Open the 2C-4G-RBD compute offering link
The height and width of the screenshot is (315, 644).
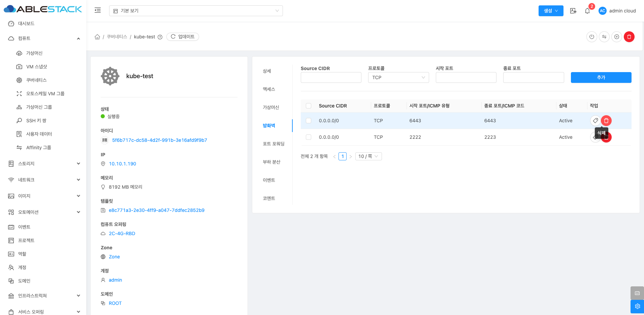122,233
